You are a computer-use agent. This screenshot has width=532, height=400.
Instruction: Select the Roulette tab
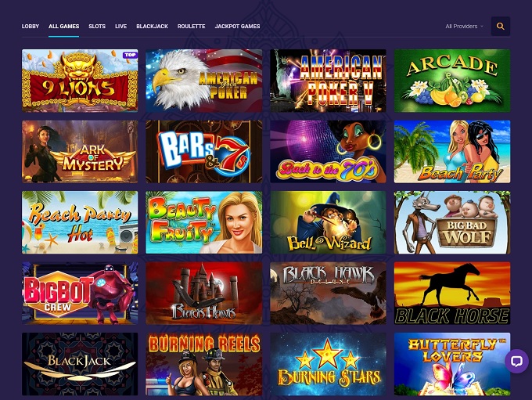pyautogui.click(x=192, y=26)
